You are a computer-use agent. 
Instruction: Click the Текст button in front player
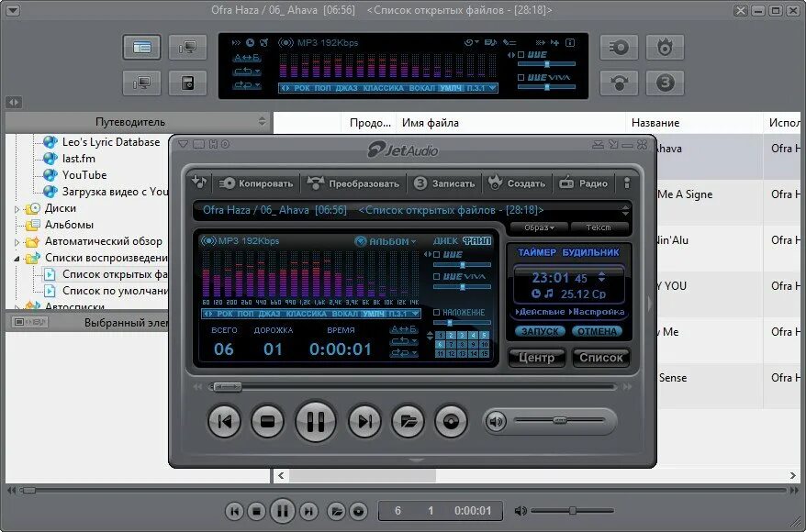(599, 227)
